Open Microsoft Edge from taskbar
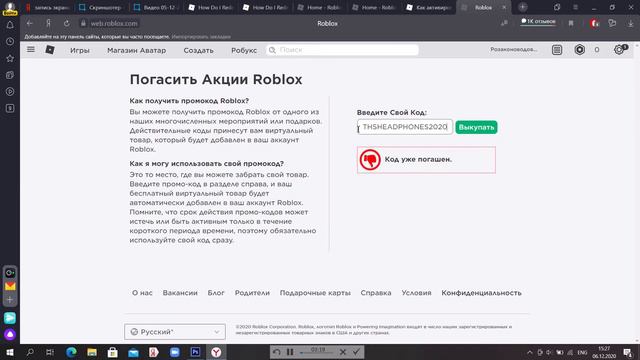The width and height of the screenshot is (640, 360). tap(71, 352)
